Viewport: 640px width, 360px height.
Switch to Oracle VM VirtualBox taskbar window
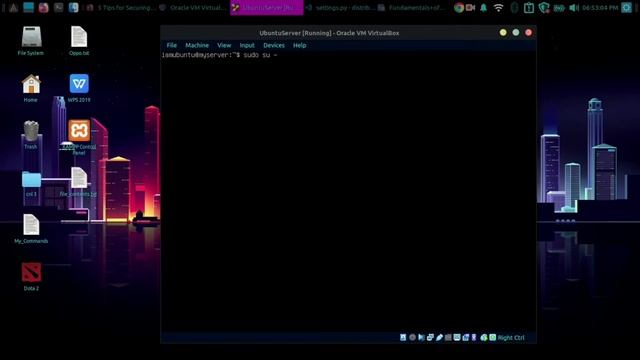click(x=193, y=7)
